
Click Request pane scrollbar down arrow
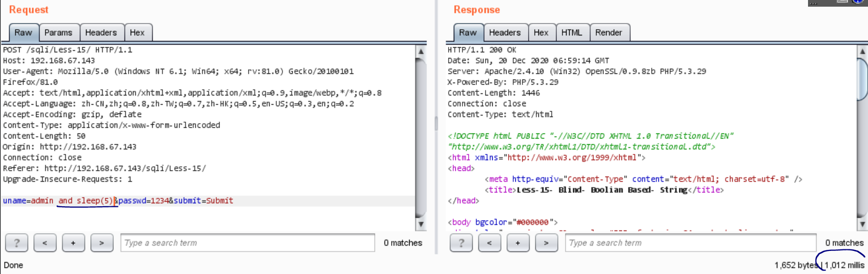coord(421,224)
